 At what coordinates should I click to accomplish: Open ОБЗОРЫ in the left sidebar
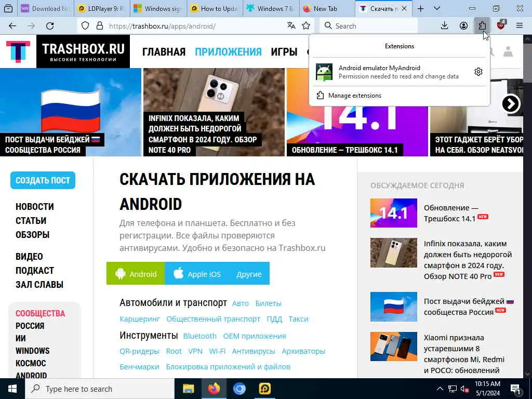click(x=33, y=234)
